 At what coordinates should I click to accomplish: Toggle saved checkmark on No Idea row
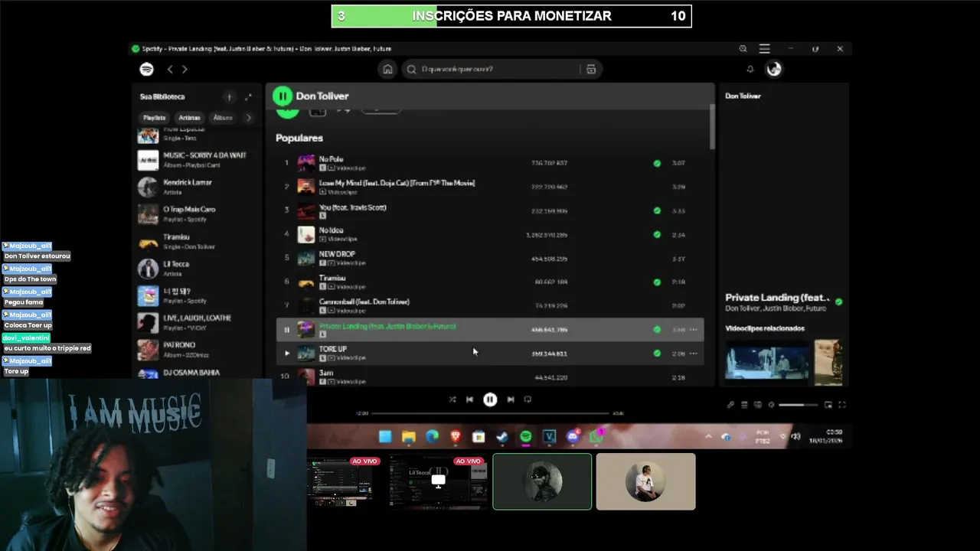click(x=657, y=234)
